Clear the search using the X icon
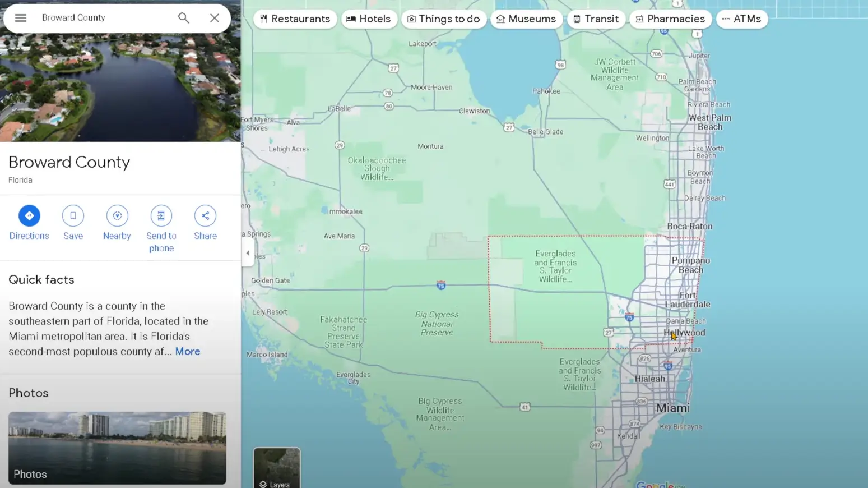The image size is (868, 488). click(x=215, y=17)
